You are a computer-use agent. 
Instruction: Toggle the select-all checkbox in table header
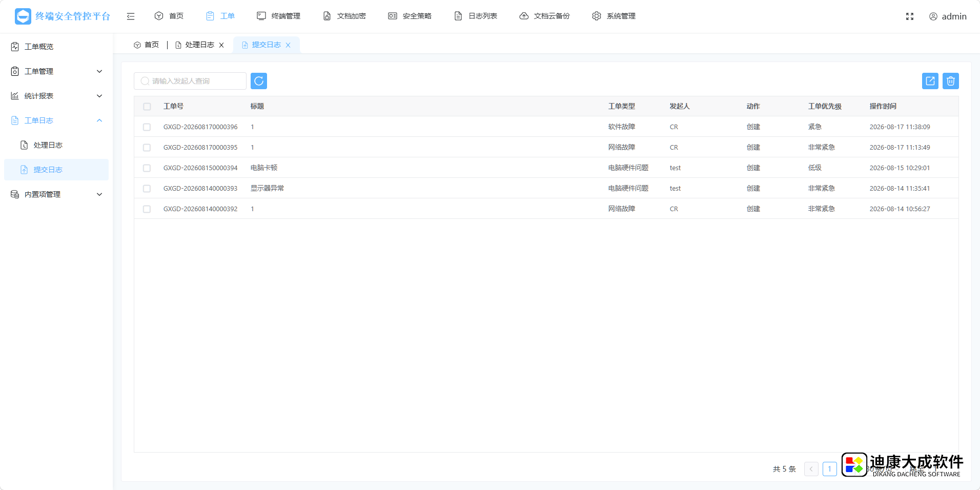point(147,107)
